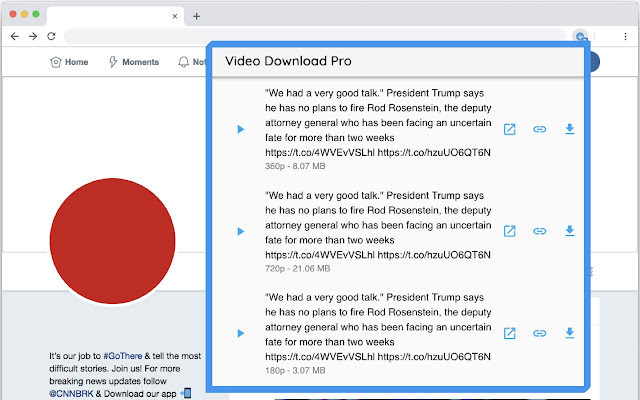Click the browser back arrow
The image size is (640, 400).
[15, 36]
